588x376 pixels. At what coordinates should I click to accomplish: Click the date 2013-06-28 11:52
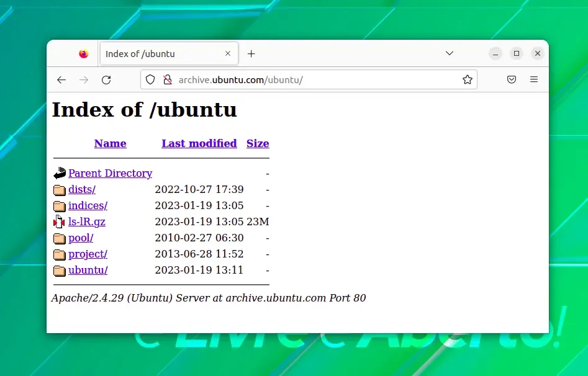coord(199,254)
